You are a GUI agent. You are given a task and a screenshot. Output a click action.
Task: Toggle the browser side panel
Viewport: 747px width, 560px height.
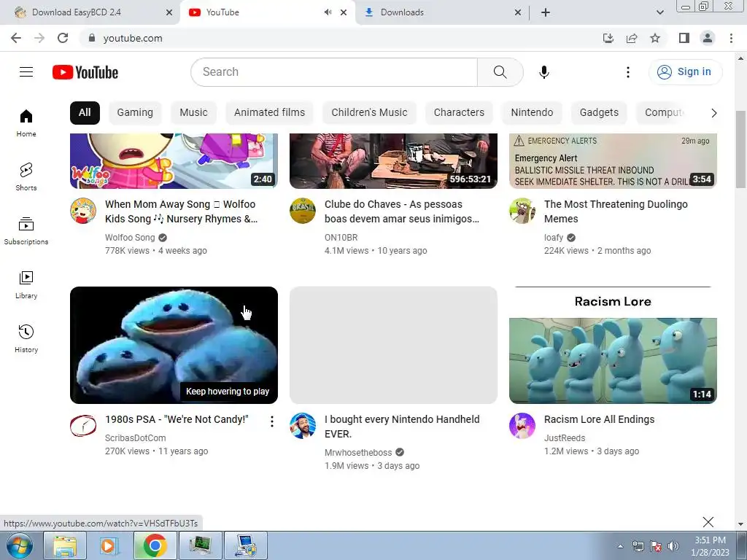pos(684,38)
